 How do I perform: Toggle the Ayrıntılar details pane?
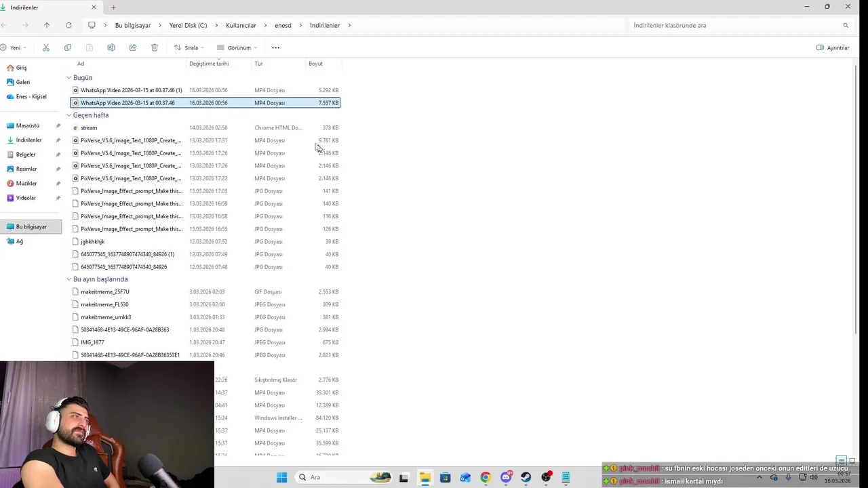point(833,47)
